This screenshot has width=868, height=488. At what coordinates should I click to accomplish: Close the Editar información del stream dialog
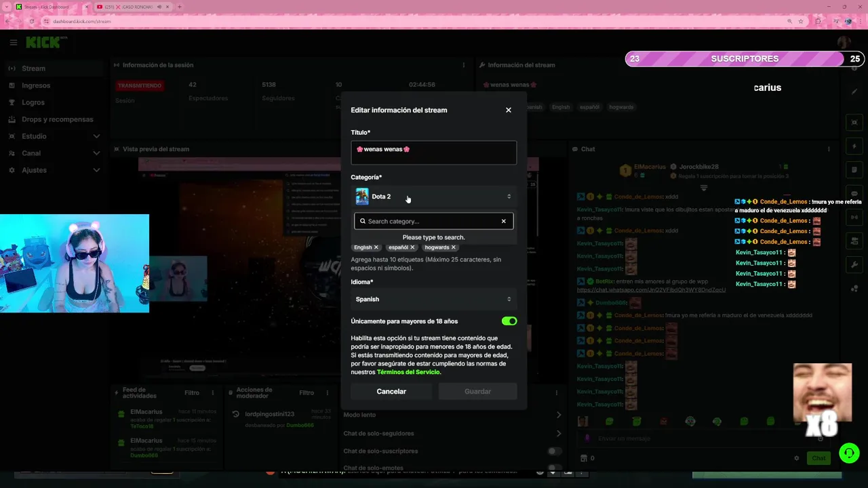coord(508,110)
